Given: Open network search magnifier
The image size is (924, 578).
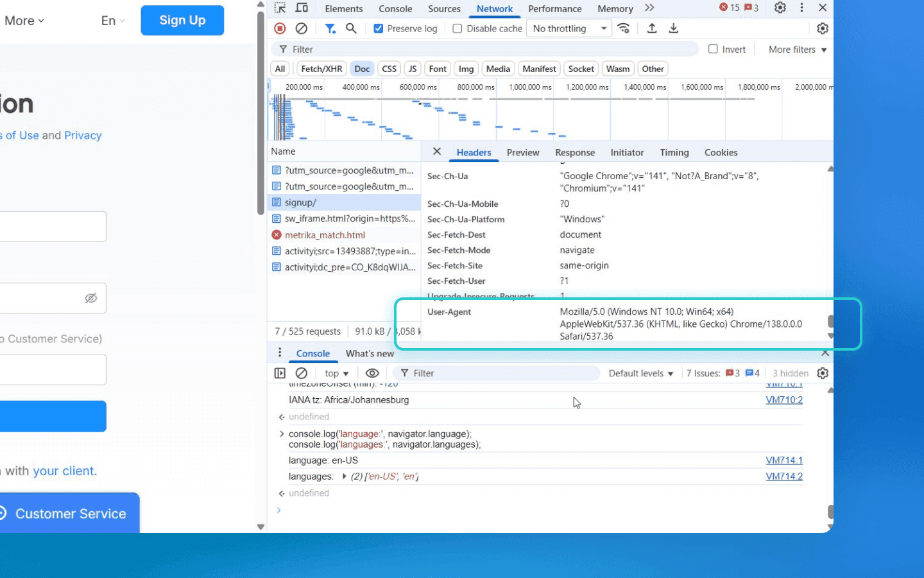Looking at the screenshot, I should click(x=351, y=28).
